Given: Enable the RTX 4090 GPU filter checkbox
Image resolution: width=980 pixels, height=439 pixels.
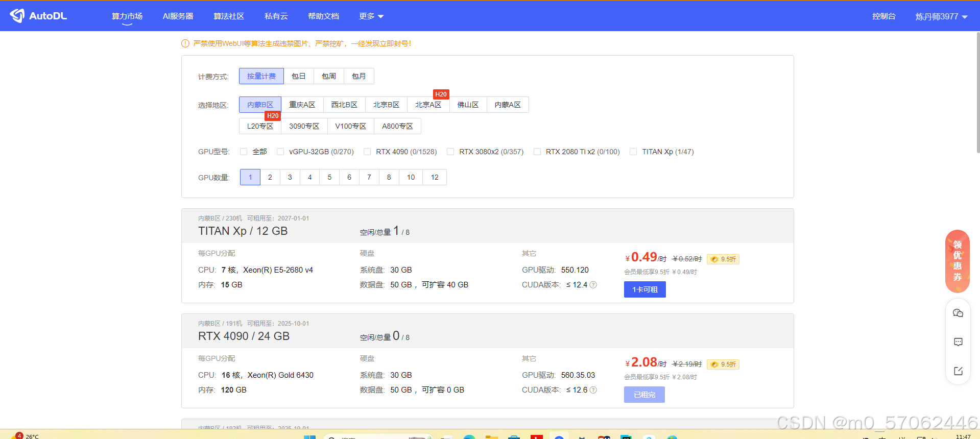Looking at the screenshot, I should [x=367, y=152].
